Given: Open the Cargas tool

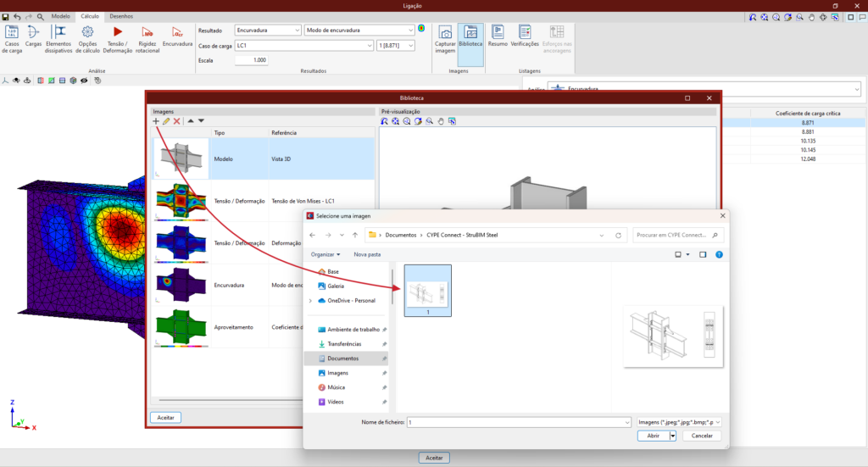Looking at the screenshot, I should click(x=33, y=36).
